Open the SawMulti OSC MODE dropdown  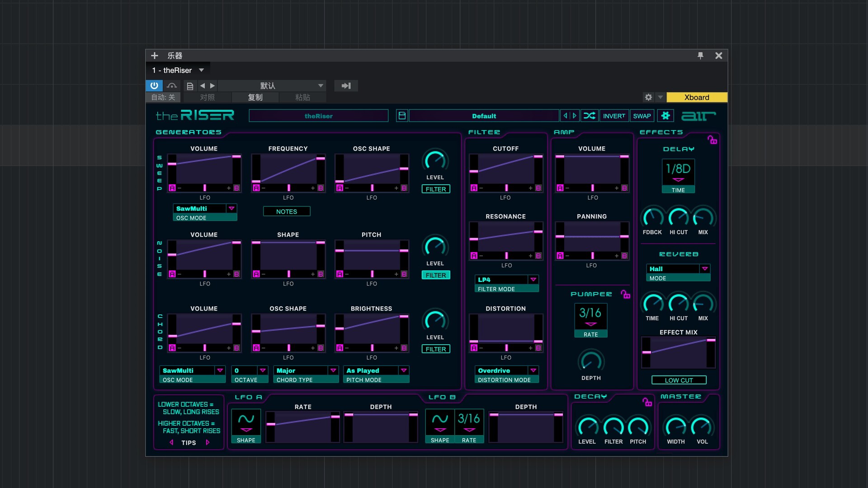[205, 208]
